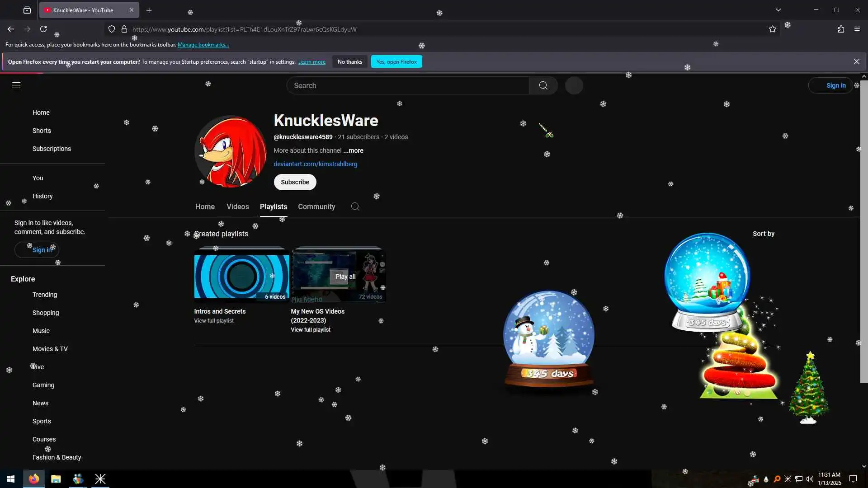
Task: Focus the YouTube Search input field
Action: point(407,85)
